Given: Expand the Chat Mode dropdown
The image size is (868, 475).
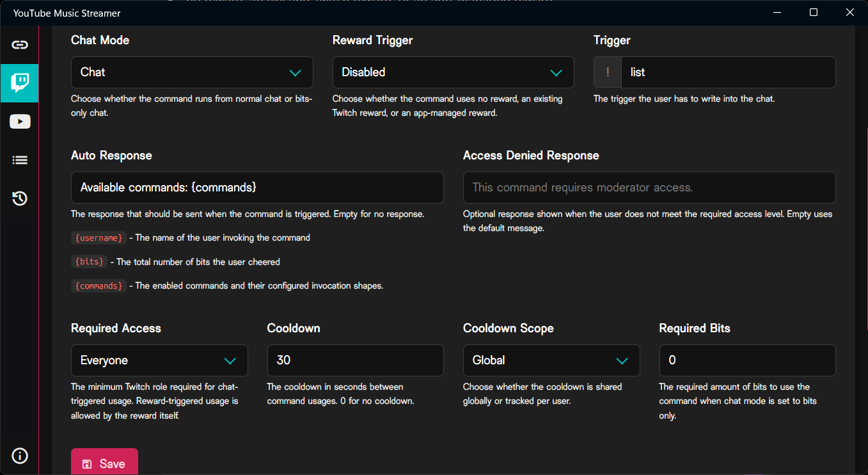Looking at the screenshot, I should point(192,72).
